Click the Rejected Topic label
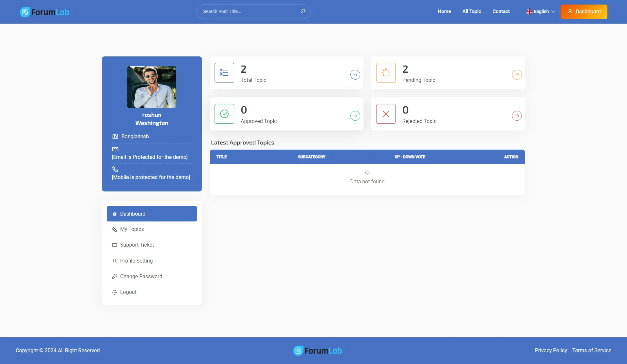The image size is (627, 364). pos(419,121)
